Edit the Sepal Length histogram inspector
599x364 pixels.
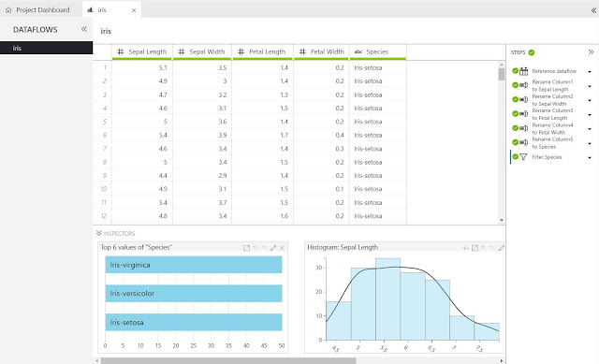502,248
